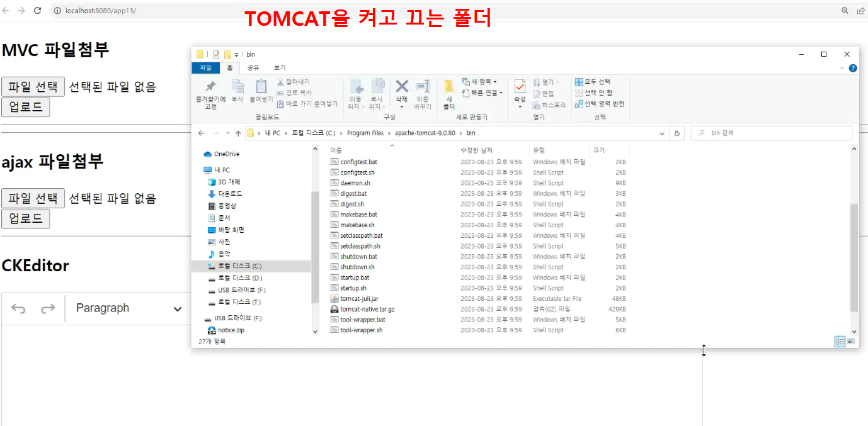Image resolution: width=868 pixels, height=426 pixels.
Task: Click 바로 가기 붙여넣기 paste shortcut
Action: coord(307,104)
